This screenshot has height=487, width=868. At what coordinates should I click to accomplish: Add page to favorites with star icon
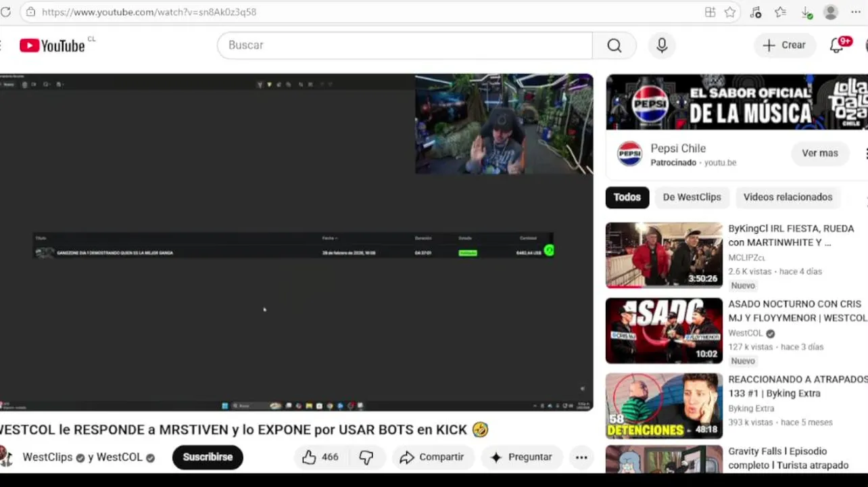pos(730,12)
